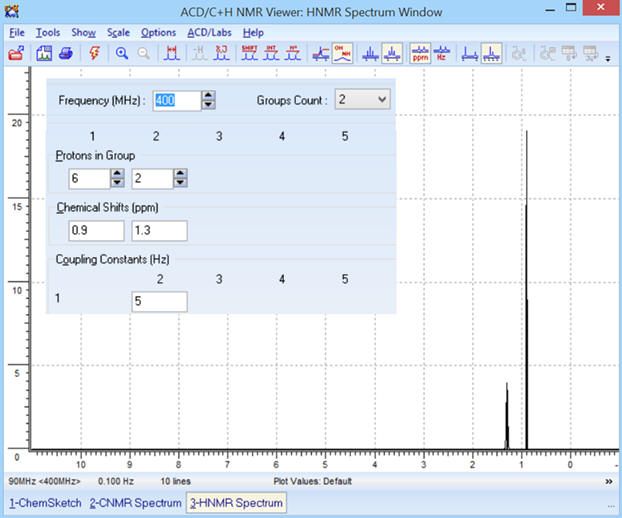Click the printer icon in toolbar
Viewport: 622px width, 518px height.
[x=66, y=53]
